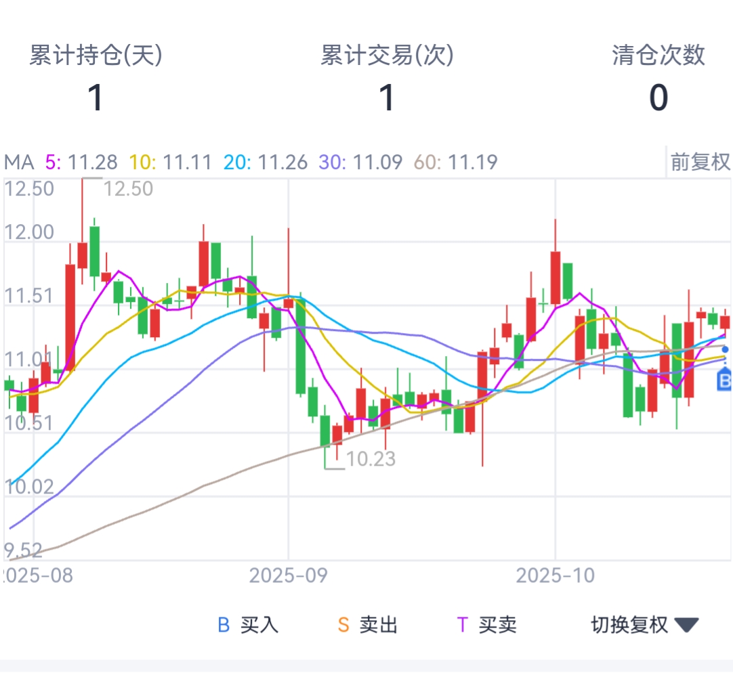
Task: Click the 2025-10 date axis label
Action: [555, 576]
